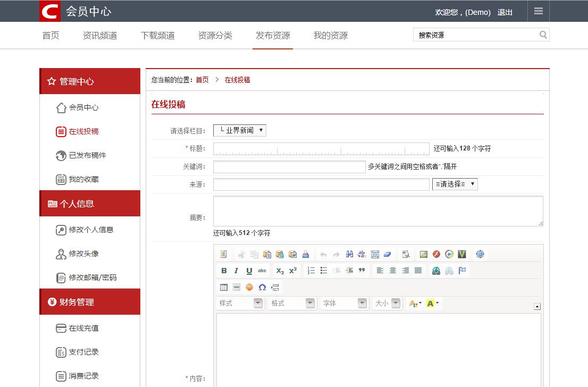Image resolution: width=588 pixels, height=387 pixels.
Task: Open Find with the binoculars icon
Action: point(349,254)
